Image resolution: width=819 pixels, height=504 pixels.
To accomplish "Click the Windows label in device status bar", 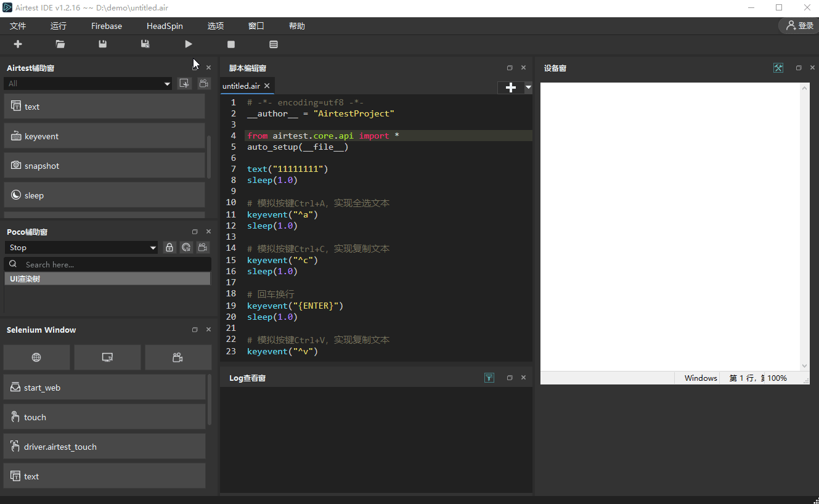I will pyautogui.click(x=701, y=378).
